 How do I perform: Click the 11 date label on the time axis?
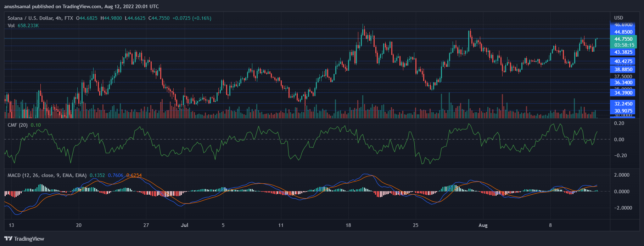coord(281,225)
